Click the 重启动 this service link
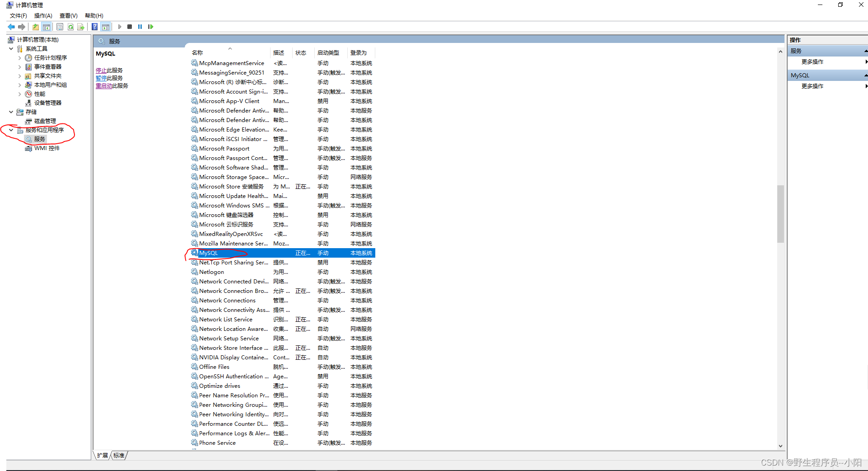Screen dimensions: 868x471 coord(104,86)
